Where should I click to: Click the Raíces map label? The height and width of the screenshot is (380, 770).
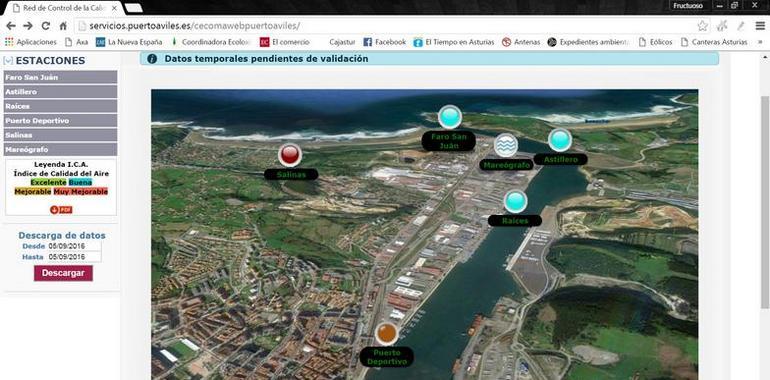[x=515, y=221]
